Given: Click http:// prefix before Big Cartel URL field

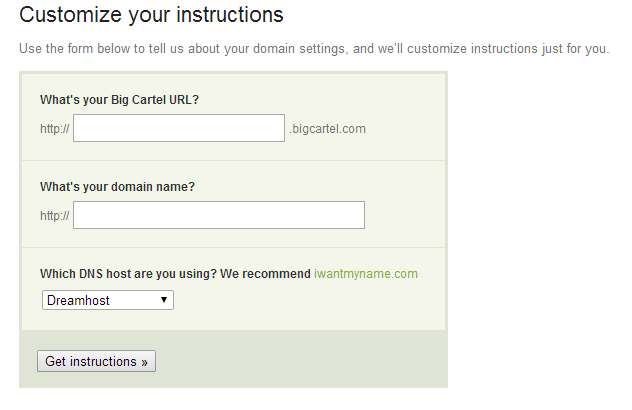Looking at the screenshot, I should pos(54,129).
